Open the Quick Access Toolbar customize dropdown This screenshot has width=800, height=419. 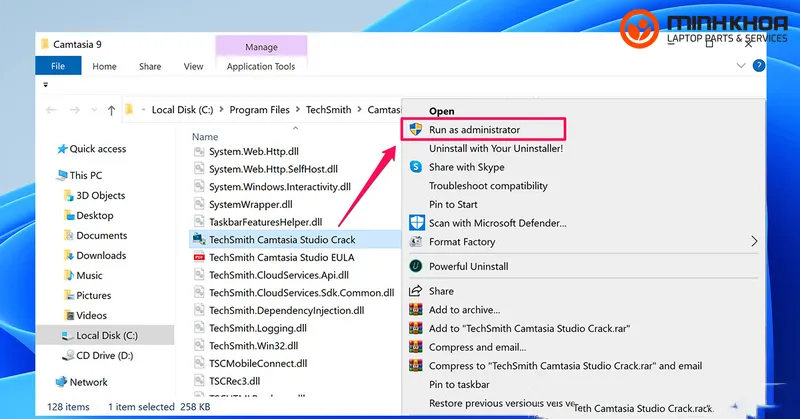coord(45,85)
